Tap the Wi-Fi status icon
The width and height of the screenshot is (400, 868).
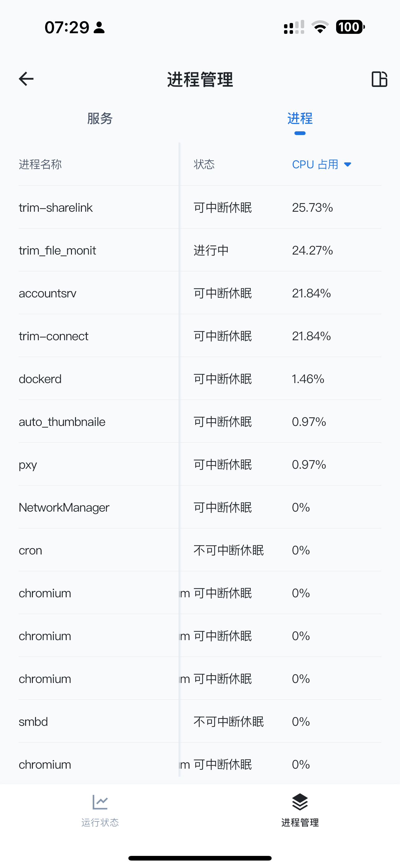pos(320,27)
